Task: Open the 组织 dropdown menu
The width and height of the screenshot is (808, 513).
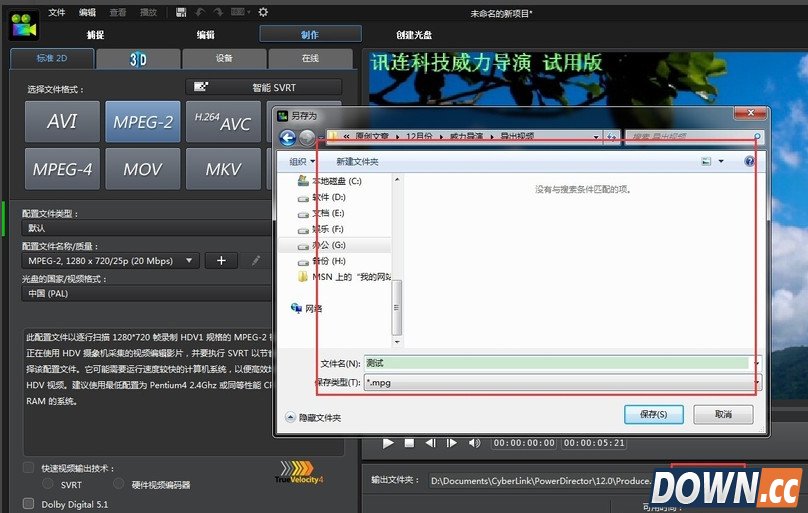Action: point(302,162)
